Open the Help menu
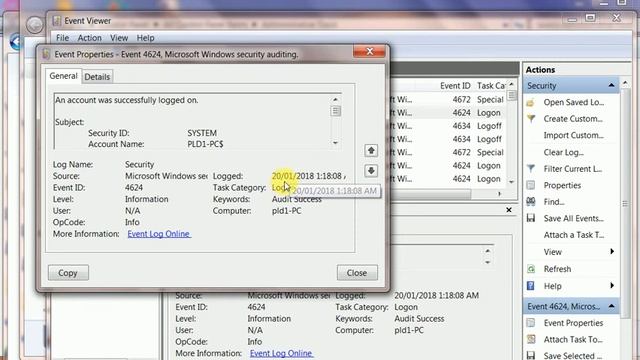640x360 pixels. pos(145,38)
